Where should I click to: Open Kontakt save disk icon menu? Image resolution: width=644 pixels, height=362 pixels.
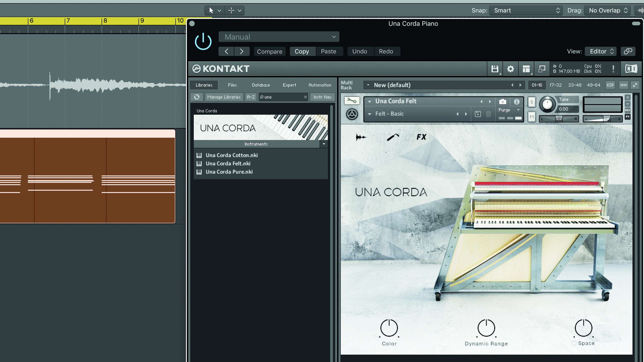coord(495,69)
